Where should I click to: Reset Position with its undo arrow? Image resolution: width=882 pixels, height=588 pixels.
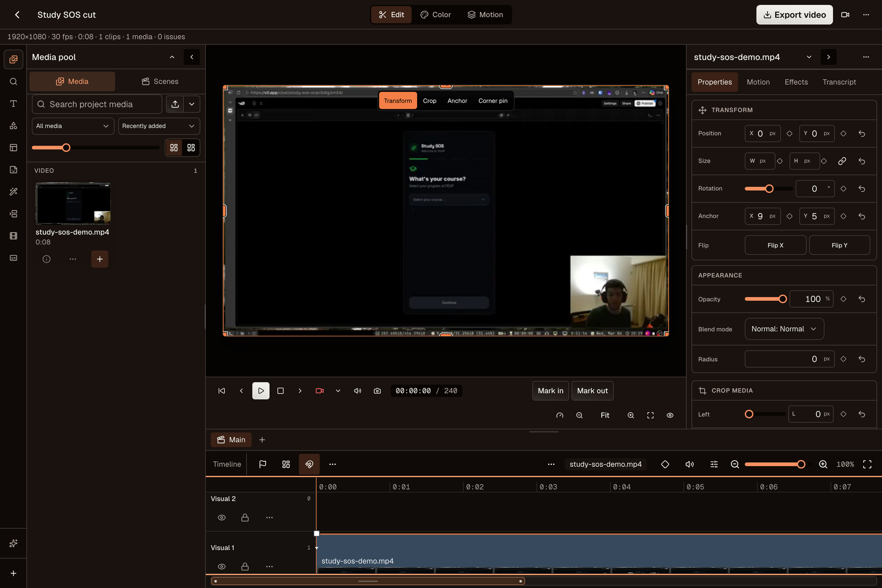[x=862, y=134]
